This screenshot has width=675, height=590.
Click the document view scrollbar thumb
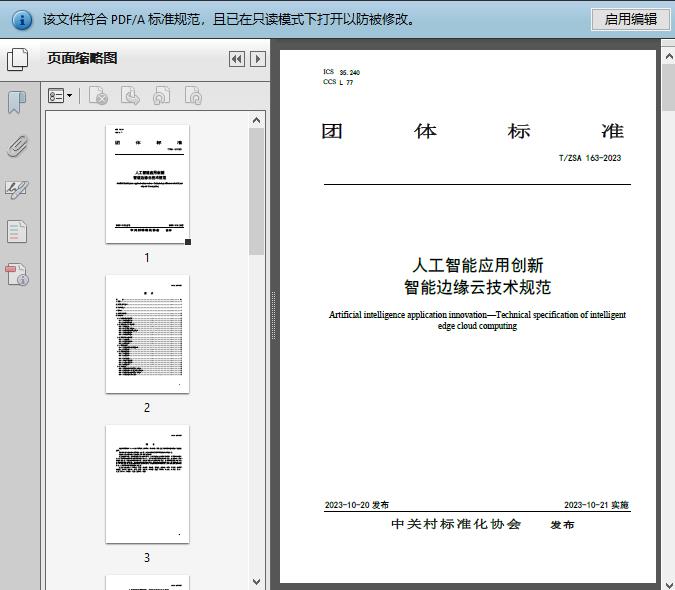point(669,87)
